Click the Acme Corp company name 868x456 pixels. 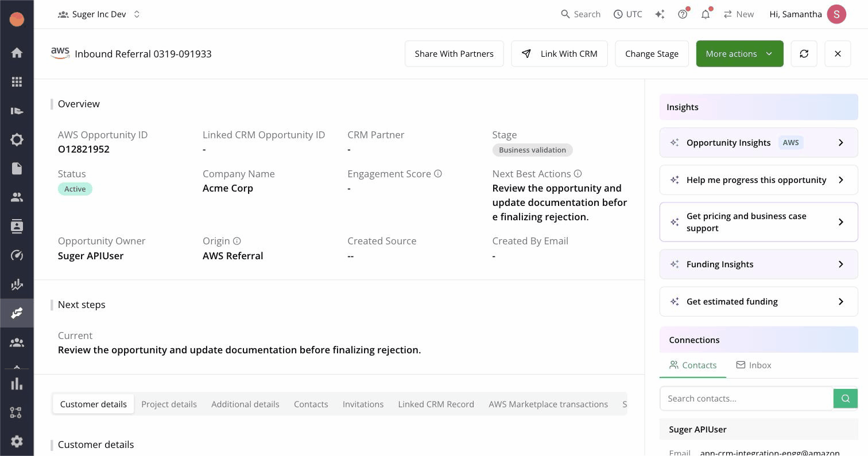click(228, 188)
